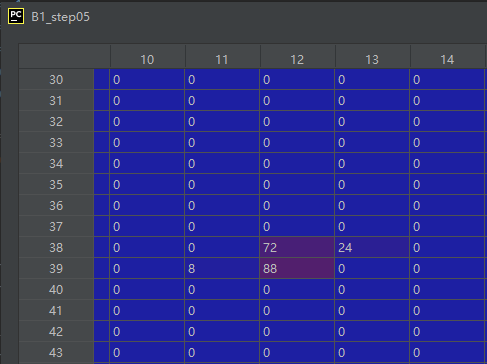The height and width of the screenshot is (364, 487).
Task: Select row header 36
Action: 56,206
